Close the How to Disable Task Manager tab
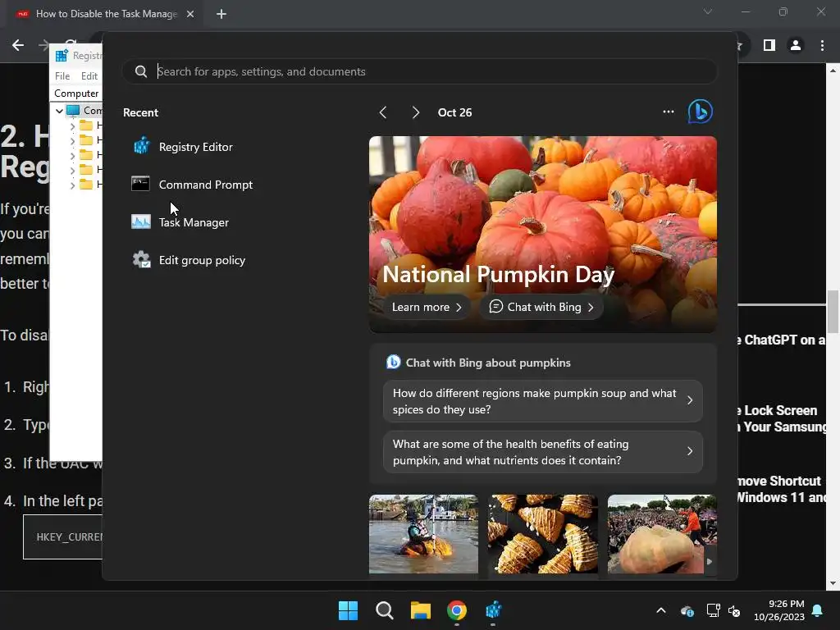840x630 pixels. (190, 14)
